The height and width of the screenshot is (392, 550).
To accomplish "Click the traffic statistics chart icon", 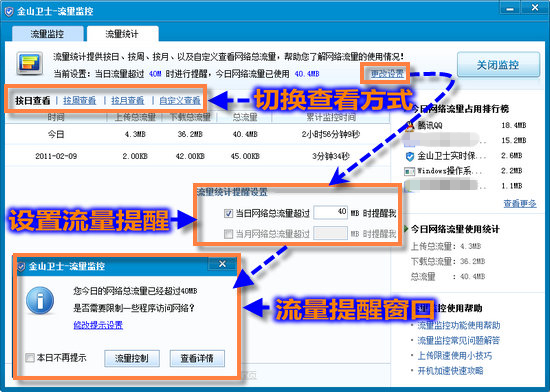I will tap(30, 63).
